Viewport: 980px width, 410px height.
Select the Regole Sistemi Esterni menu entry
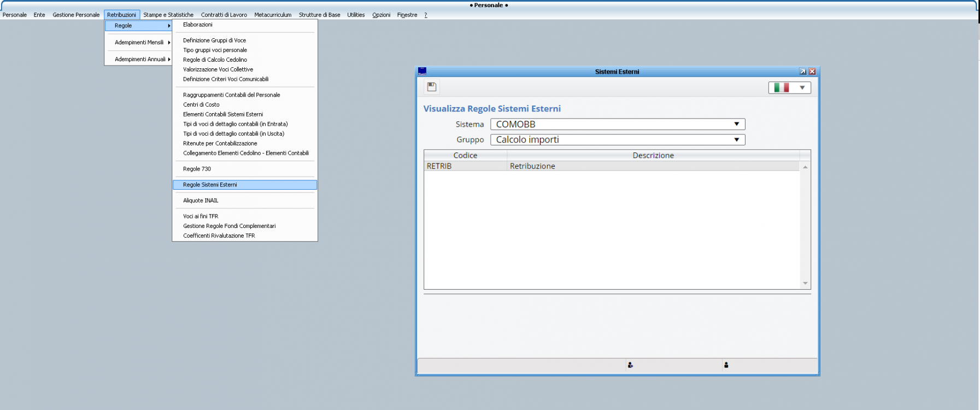click(210, 185)
